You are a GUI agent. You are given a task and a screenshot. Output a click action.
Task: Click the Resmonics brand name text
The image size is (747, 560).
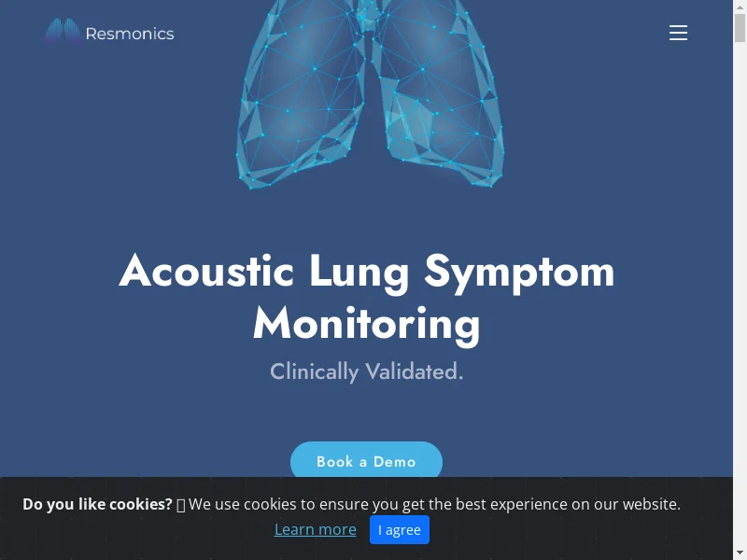pos(130,34)
